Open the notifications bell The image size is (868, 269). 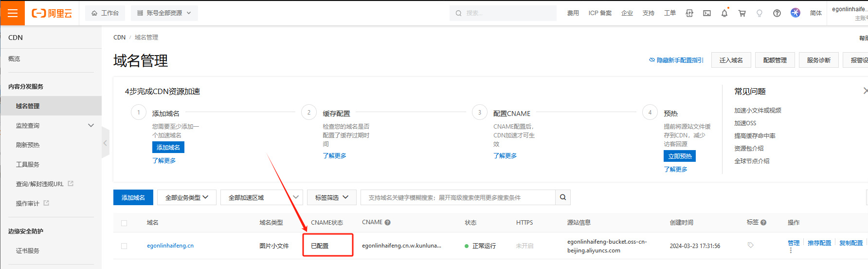coord(724,13)
